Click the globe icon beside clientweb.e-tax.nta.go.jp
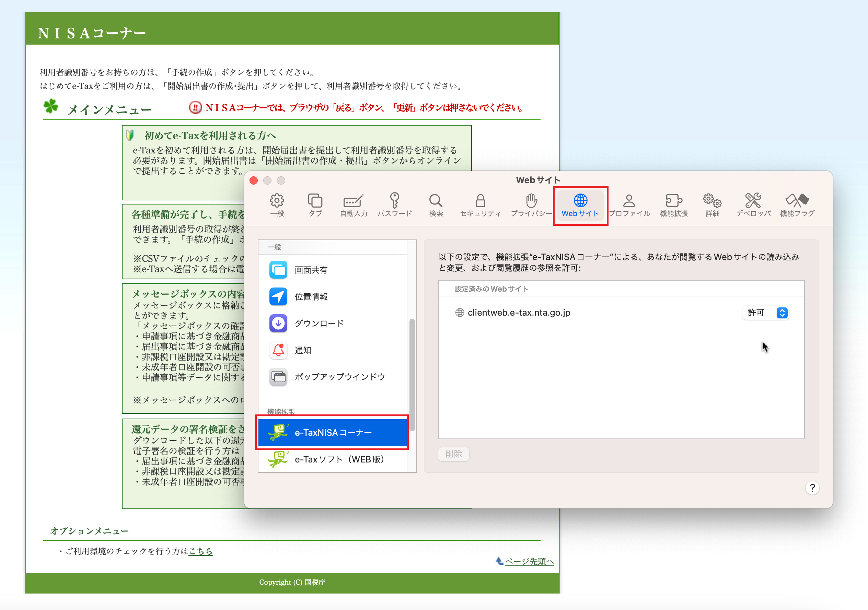This screenshot has width=868, height=610. pos(459,313)
